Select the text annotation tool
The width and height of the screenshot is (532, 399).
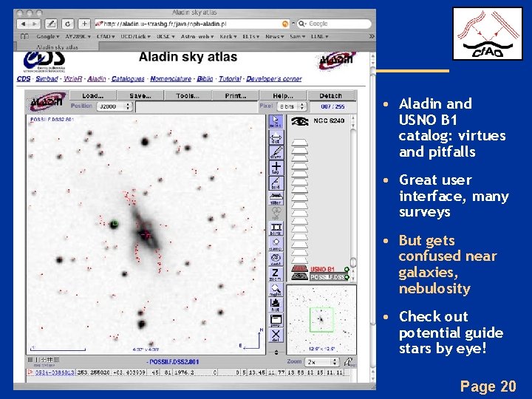click(276, 183)
